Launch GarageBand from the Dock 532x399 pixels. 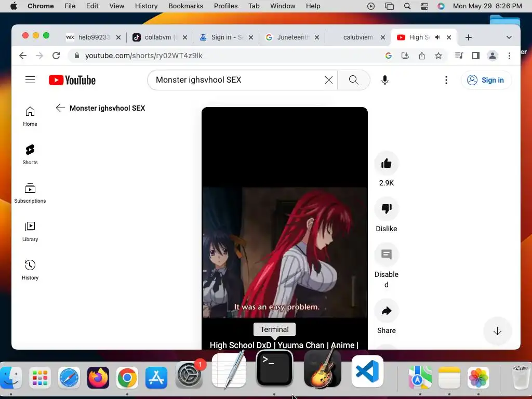pyautogui.click(x=322, y=369)
